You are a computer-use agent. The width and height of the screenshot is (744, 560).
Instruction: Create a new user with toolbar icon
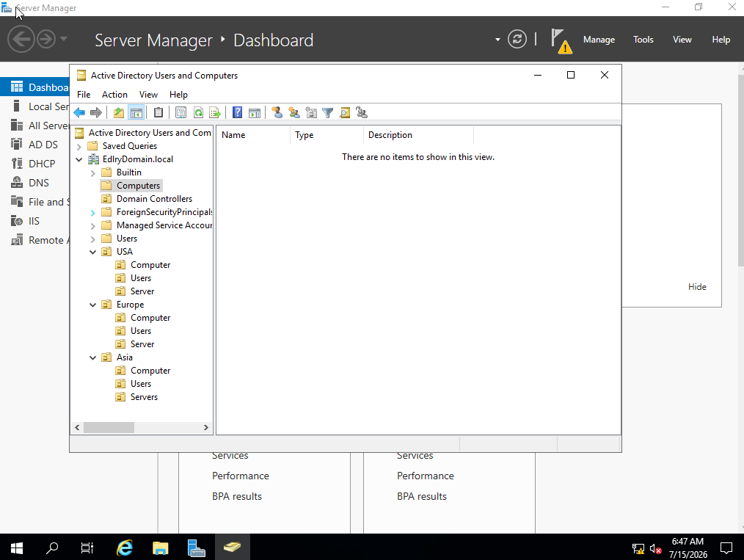pyautogui.click(x=277, y=112)
